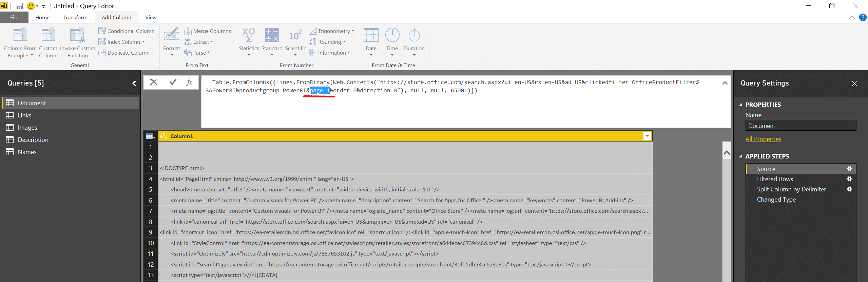
Task: Open the Format text menu
Action: click(172, 42)
